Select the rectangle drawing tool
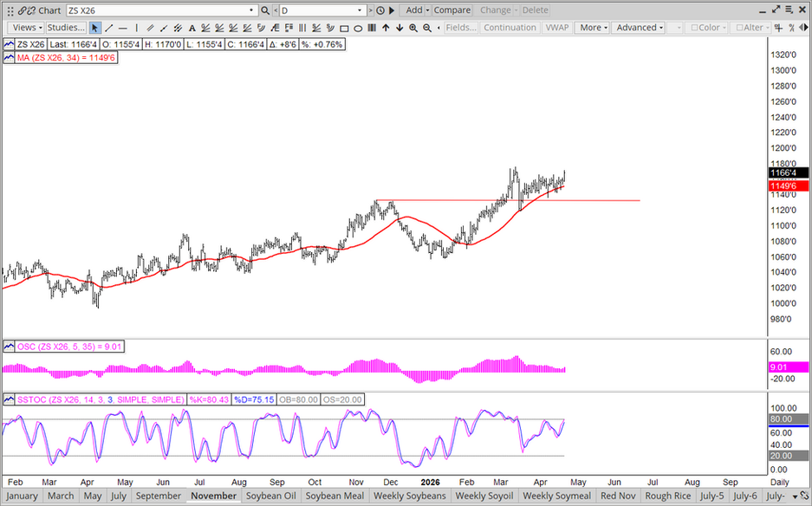Viewport: 812px width, 506px height. [344, 28]
